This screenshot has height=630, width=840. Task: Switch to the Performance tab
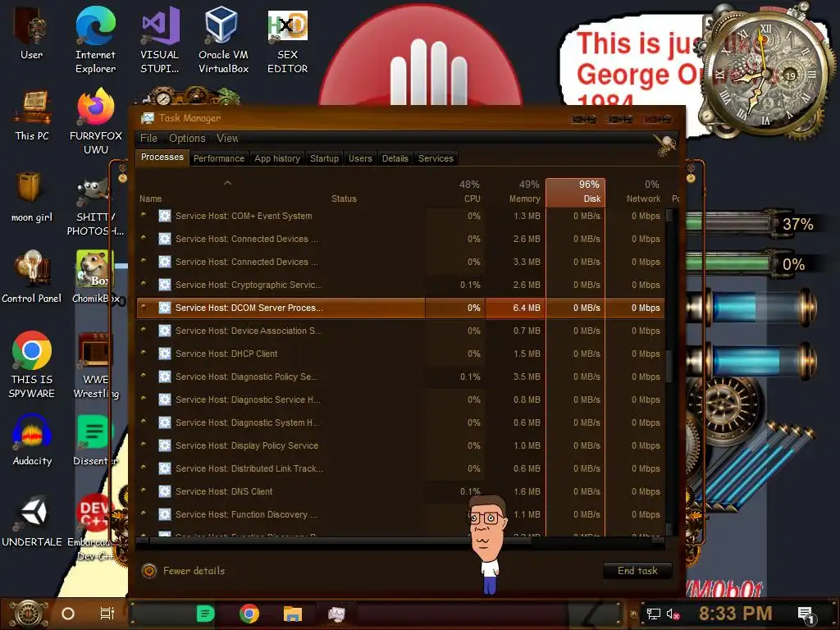[x=218, y=158]
